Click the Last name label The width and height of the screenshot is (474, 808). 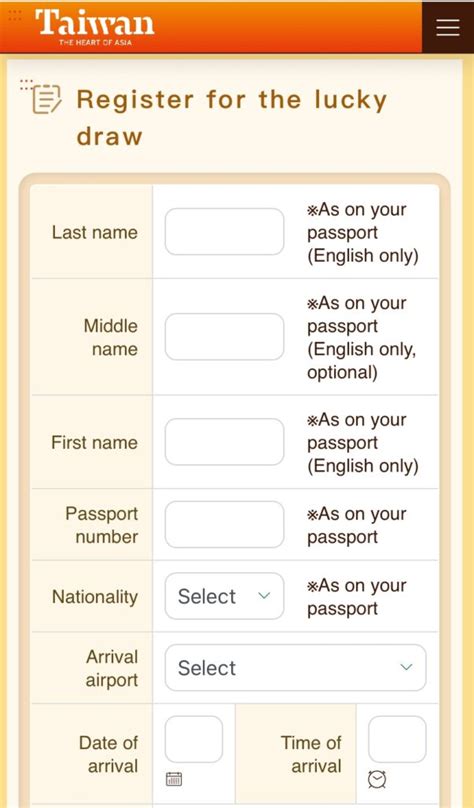tap(95, 232)
